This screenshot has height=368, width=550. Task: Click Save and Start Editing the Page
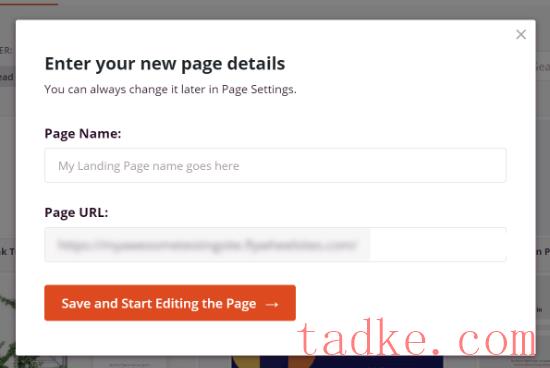click(x=170, y=303)
